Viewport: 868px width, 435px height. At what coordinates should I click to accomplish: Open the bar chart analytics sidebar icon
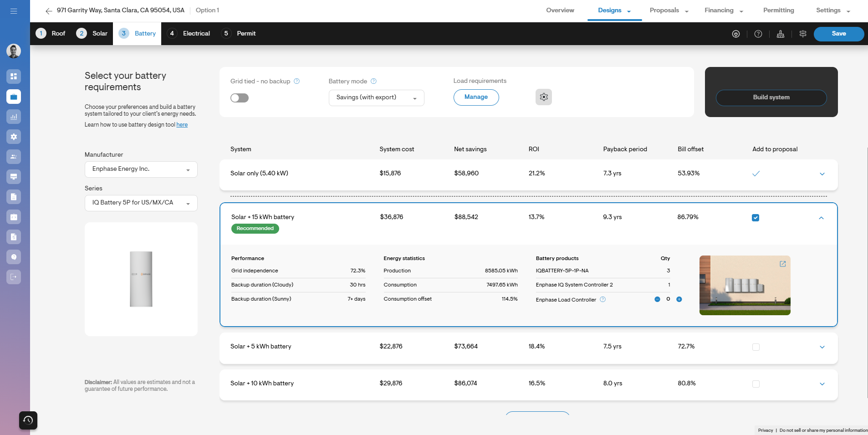pos(14,117)
